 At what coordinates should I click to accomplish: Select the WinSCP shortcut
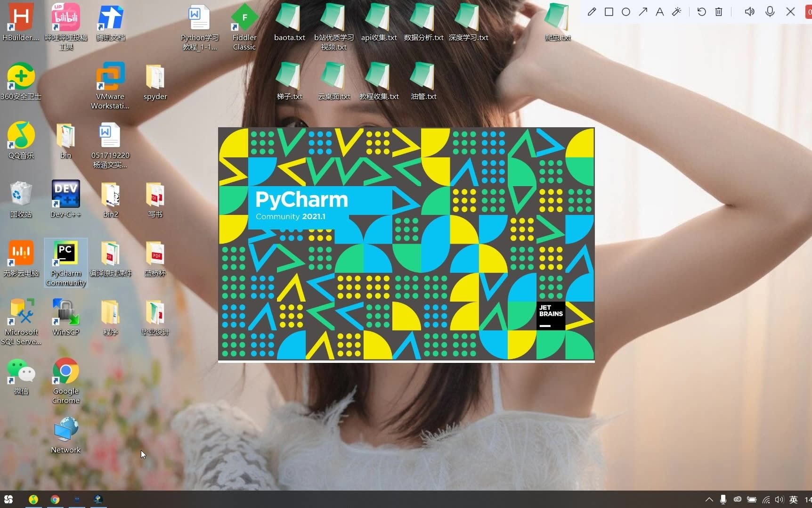(65, 317)
